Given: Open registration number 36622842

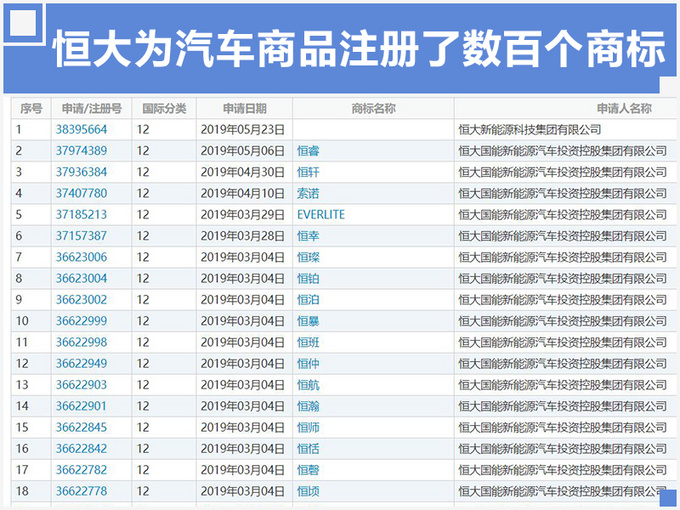Looking at the screenshot, I should coord(81,448).
